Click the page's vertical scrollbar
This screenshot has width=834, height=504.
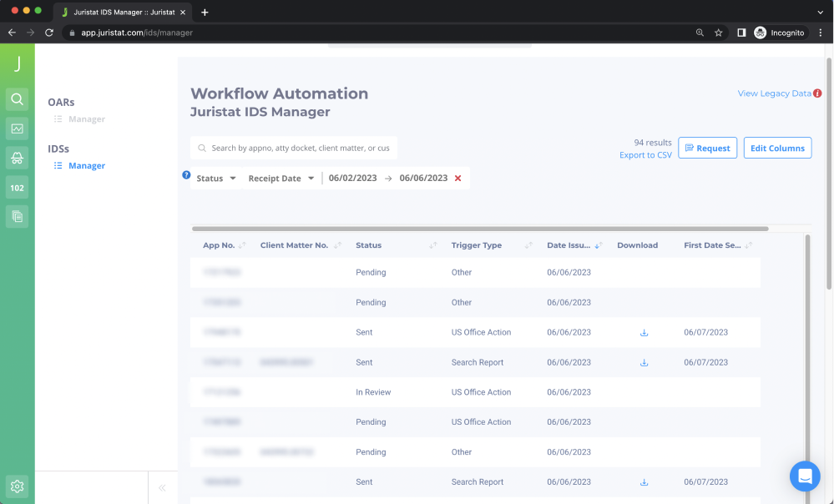pos(829,174)
